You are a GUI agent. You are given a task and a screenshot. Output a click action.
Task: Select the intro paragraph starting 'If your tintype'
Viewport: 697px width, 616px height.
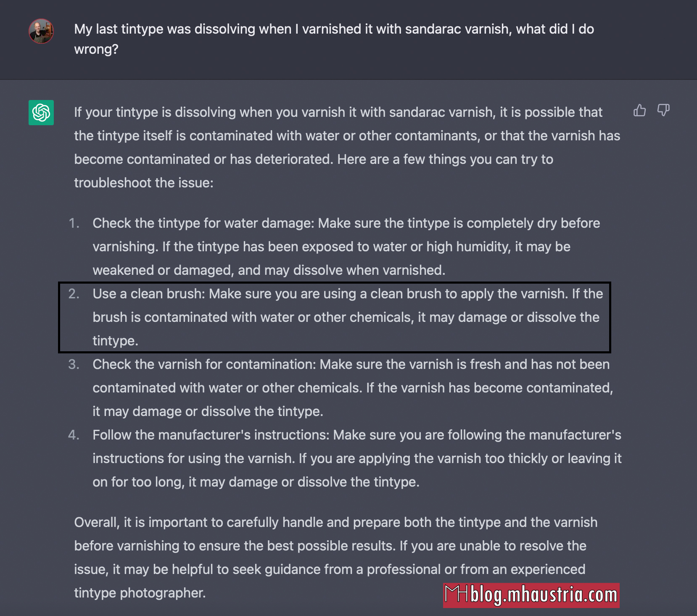(x=347, y=147)
